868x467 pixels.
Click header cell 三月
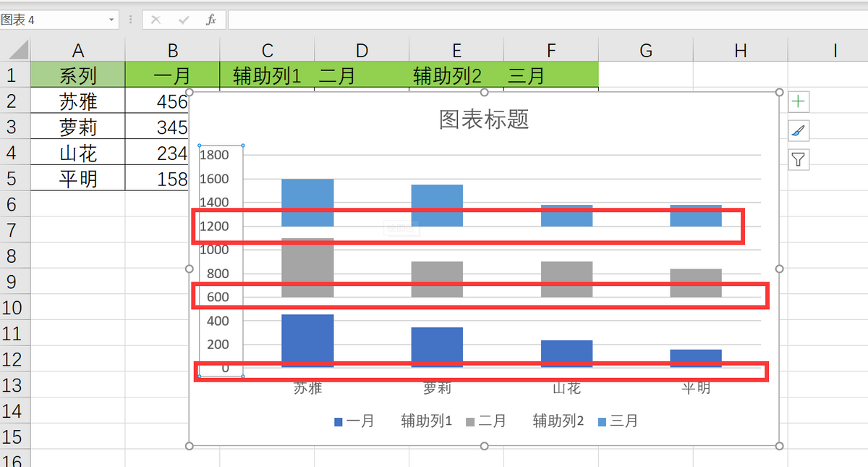click(551, 75)
